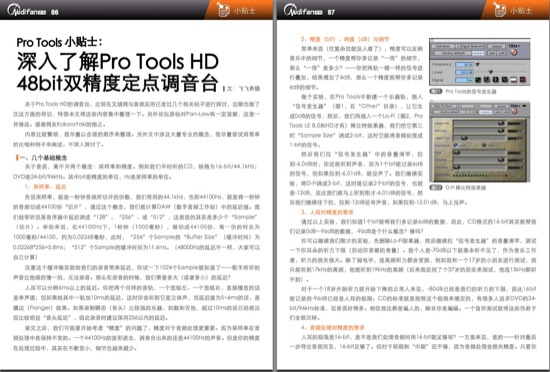Click the 小贴士 notepad icon on page 87
The height and width of the screenshot is (372, 550).
click(499, 9)
